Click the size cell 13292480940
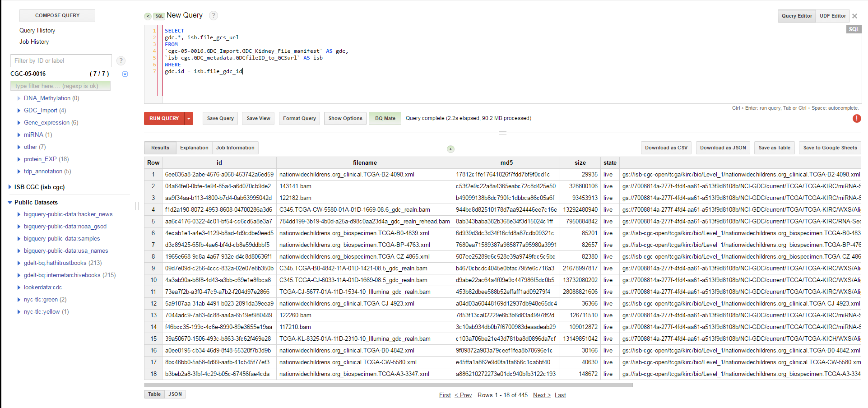The height and width of the screenshot is (408, 868). tap(580, 209)
